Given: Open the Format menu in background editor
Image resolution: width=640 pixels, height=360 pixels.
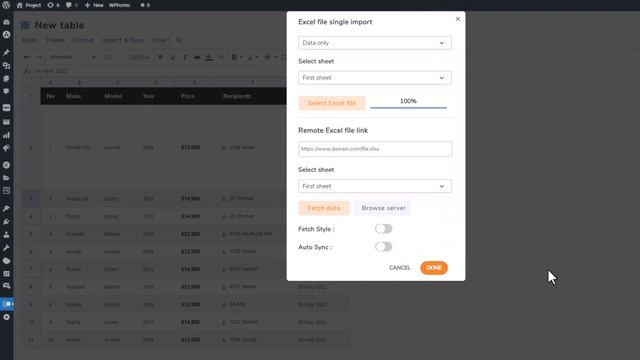Looking at the screenshot, I should [83, 40].
